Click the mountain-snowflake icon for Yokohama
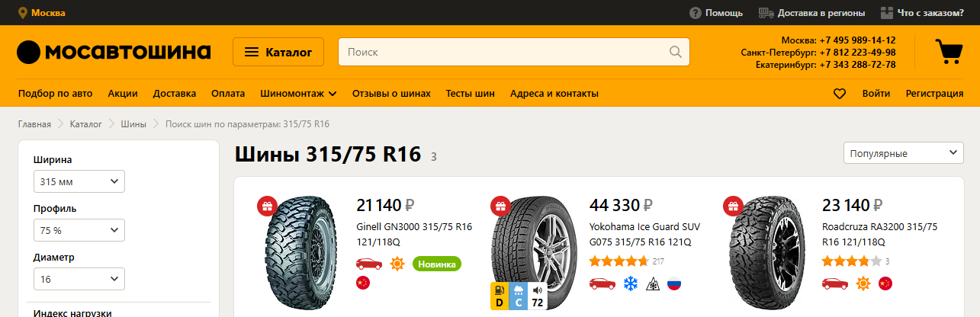This screenshot has width=980, height=317. click(653, 283)
